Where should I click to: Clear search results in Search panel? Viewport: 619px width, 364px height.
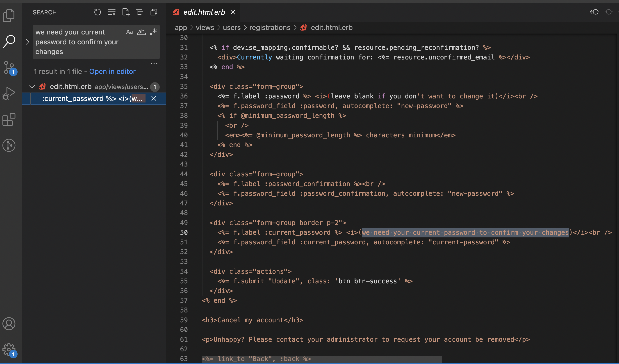tap(112, 12)
